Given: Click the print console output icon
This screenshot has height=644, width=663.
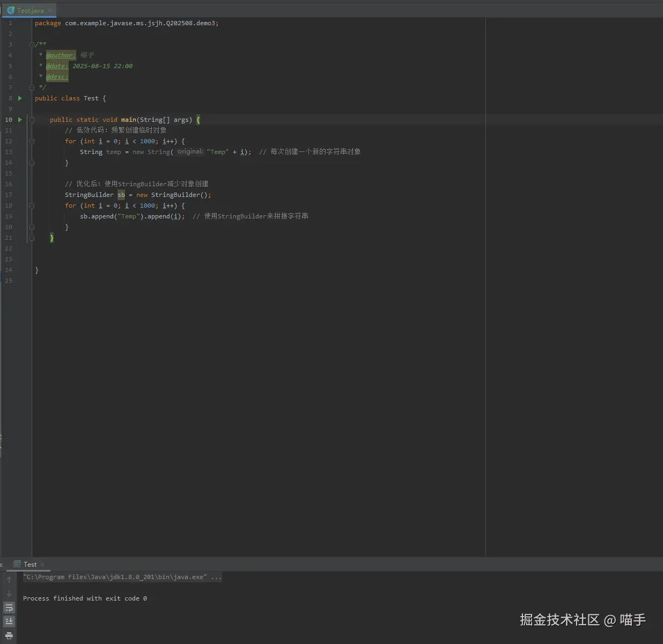Looking at the screenshot, I should pyautogui.click(x=9, y=635).
